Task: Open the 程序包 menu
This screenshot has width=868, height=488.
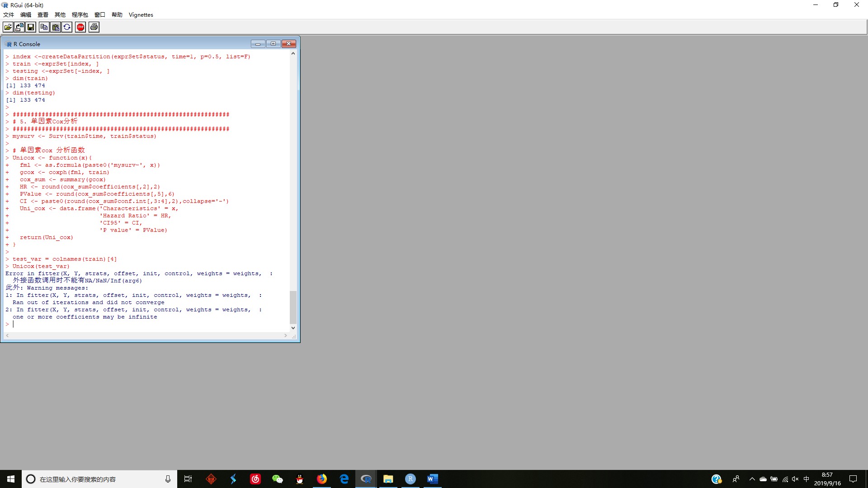Action: pos(80,14)
